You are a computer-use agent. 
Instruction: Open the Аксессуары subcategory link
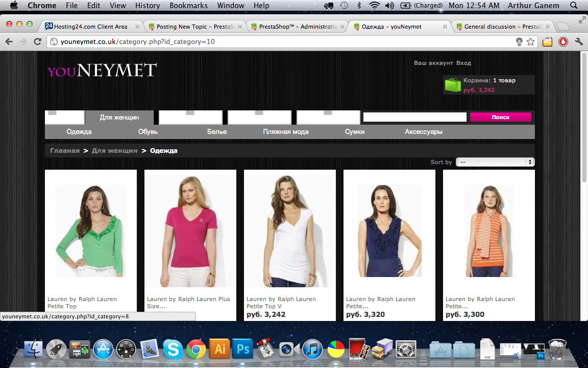(x=423, y=132)
